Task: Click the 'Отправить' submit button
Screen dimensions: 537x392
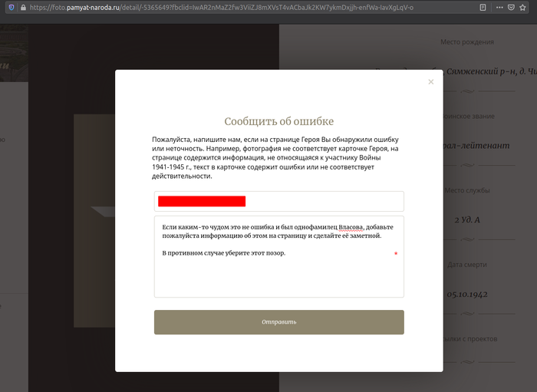Action: coord(278,322)
